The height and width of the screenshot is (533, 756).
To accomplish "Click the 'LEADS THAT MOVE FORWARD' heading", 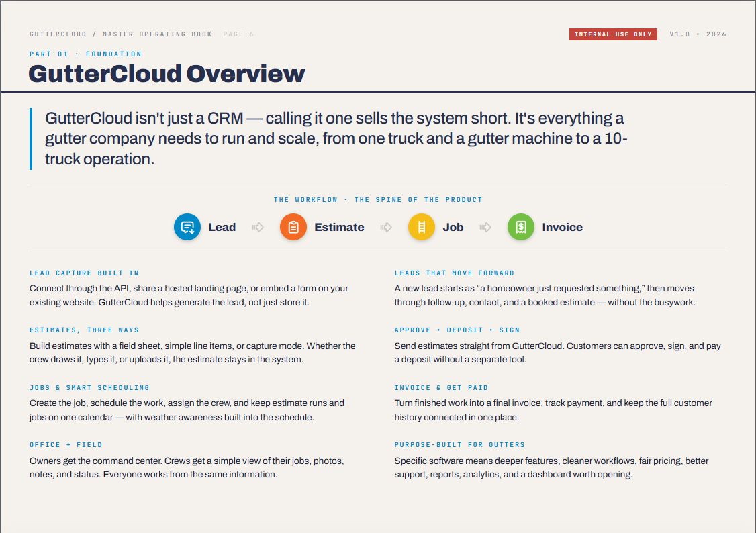I will pos(454,273).
